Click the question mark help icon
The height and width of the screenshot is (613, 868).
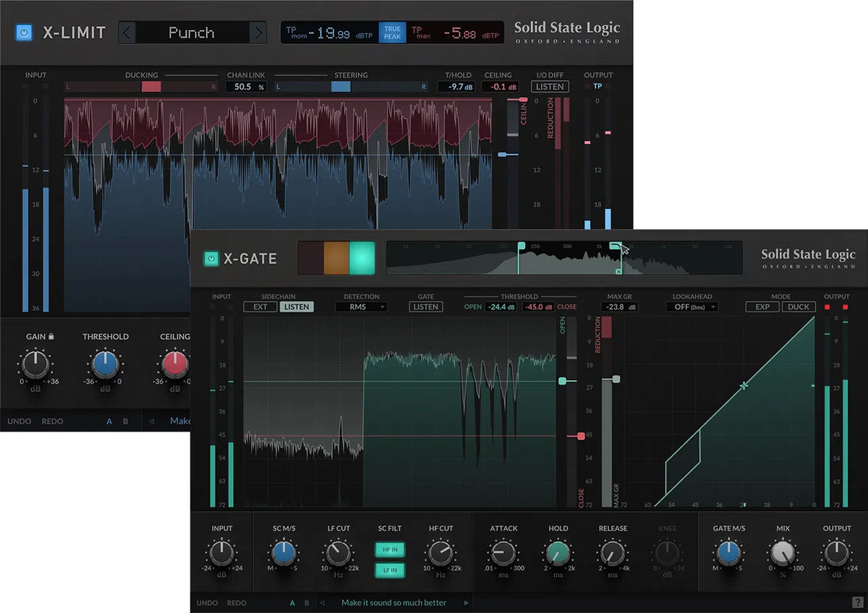tap(858, 603)
